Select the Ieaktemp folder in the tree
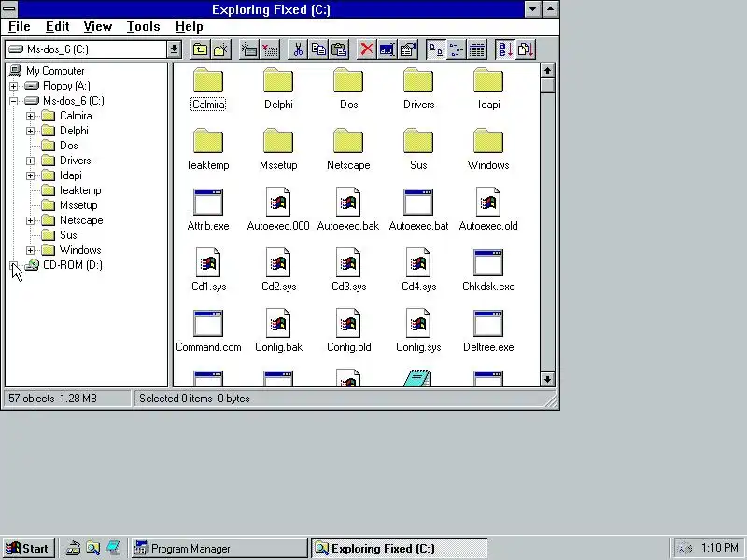 pos(80,190)
